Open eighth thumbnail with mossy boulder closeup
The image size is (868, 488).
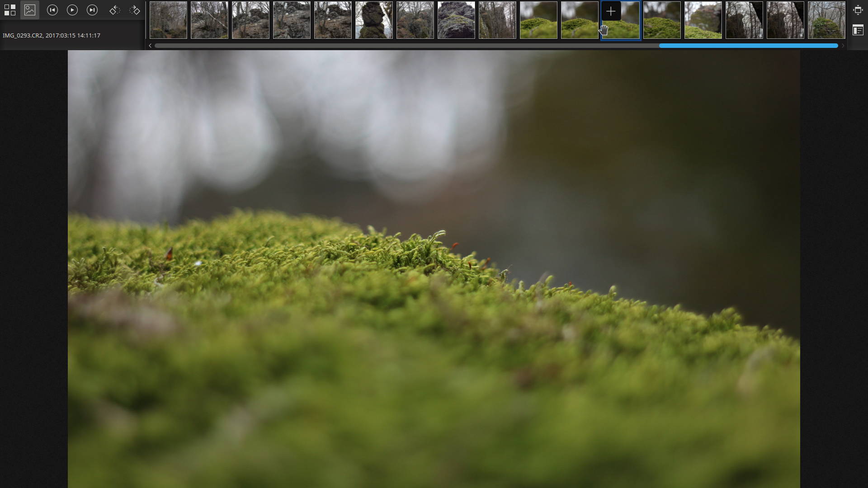456,20
